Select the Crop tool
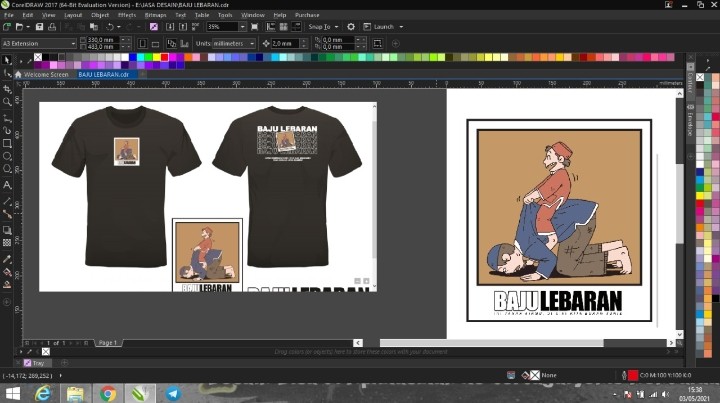The width and height of the screenshot is (720, 403). click(7, 89)
